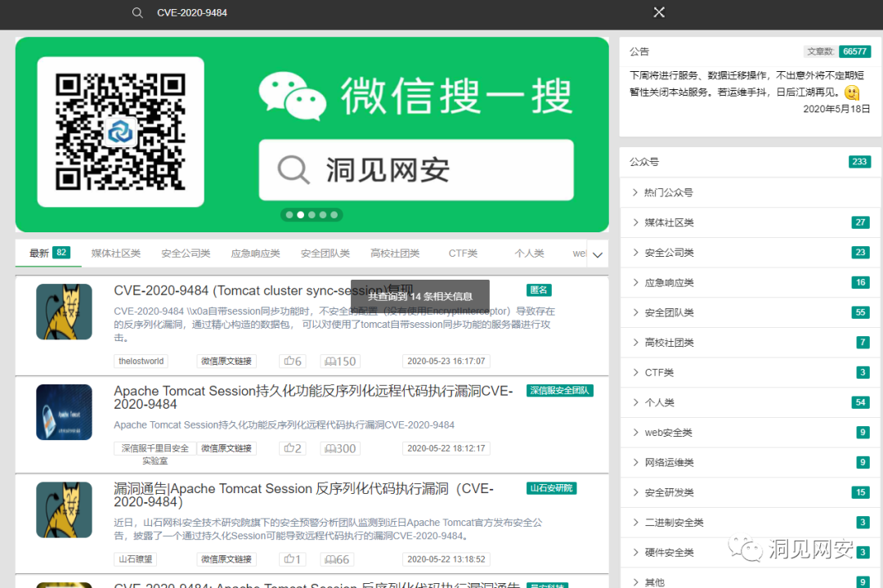Expand 个人类 in the sidebar list
The image size is (883, 588).
pos(750,402)
